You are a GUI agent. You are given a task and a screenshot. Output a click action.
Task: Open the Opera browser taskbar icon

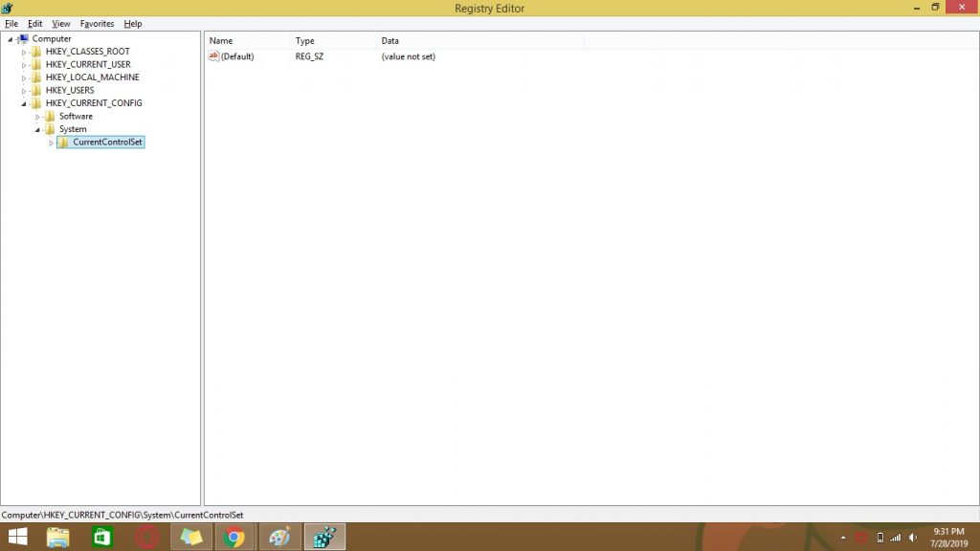[x=146, y=537]
